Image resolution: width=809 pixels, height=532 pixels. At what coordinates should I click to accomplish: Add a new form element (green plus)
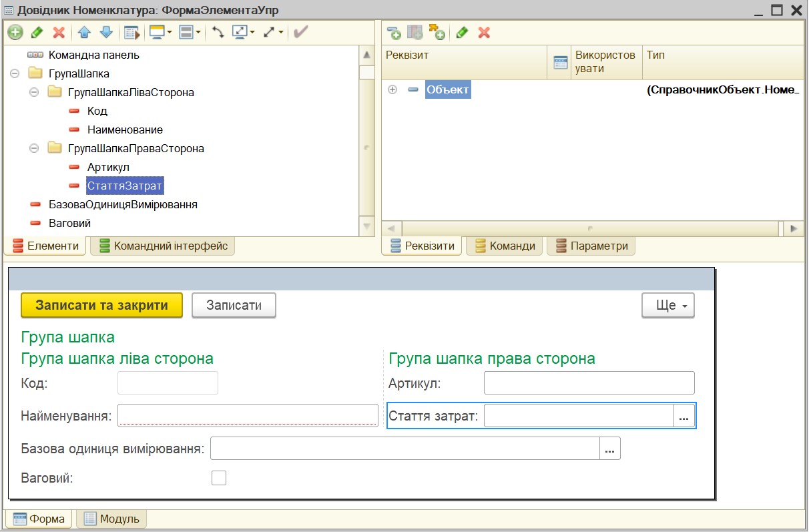pyautogui.click(x=15, y=32)
